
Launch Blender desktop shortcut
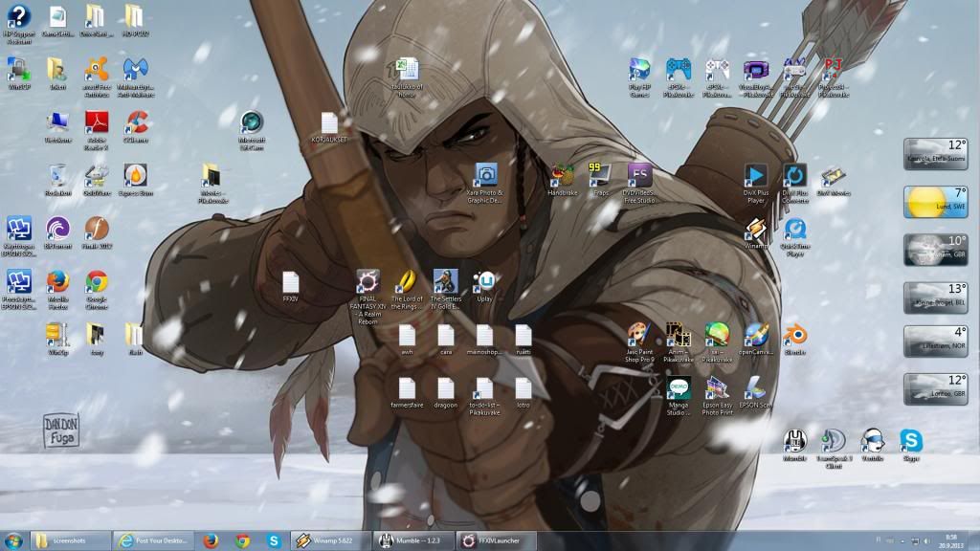click(x=794, y=340)
